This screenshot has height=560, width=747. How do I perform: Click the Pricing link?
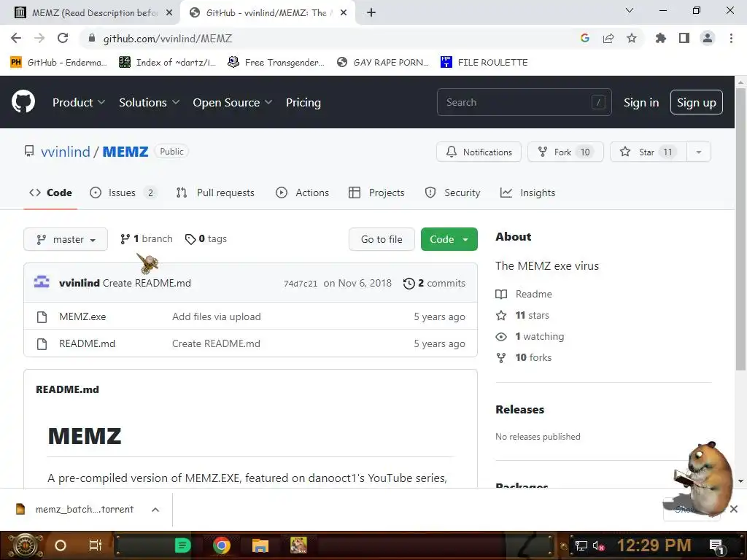click(303, 102)
